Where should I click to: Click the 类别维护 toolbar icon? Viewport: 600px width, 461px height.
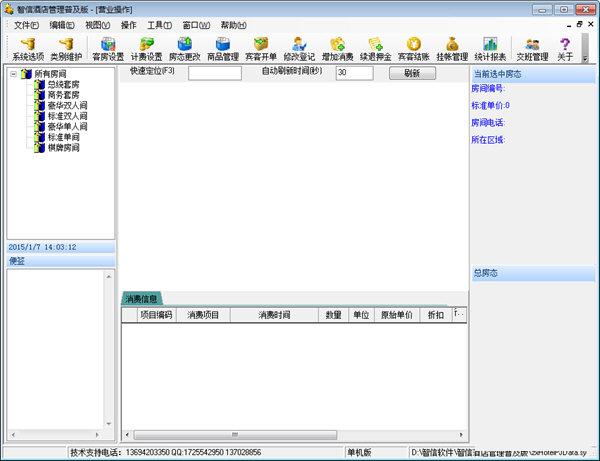[x=66, y=48]
